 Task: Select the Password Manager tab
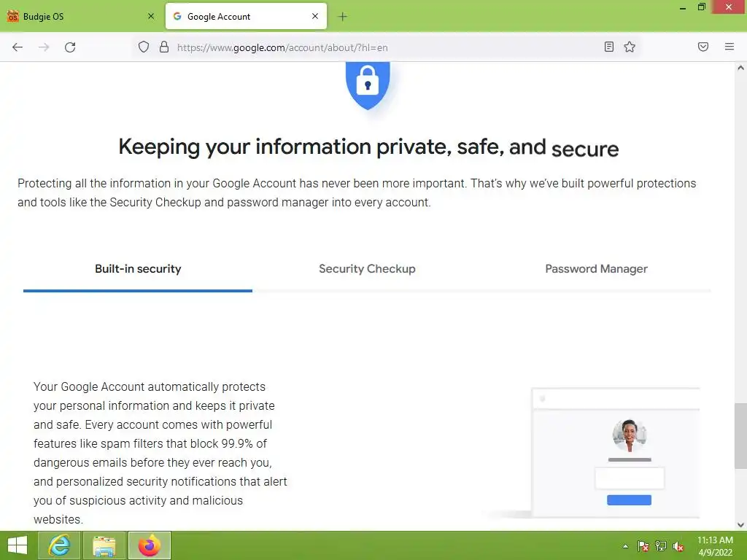[596, 269]
